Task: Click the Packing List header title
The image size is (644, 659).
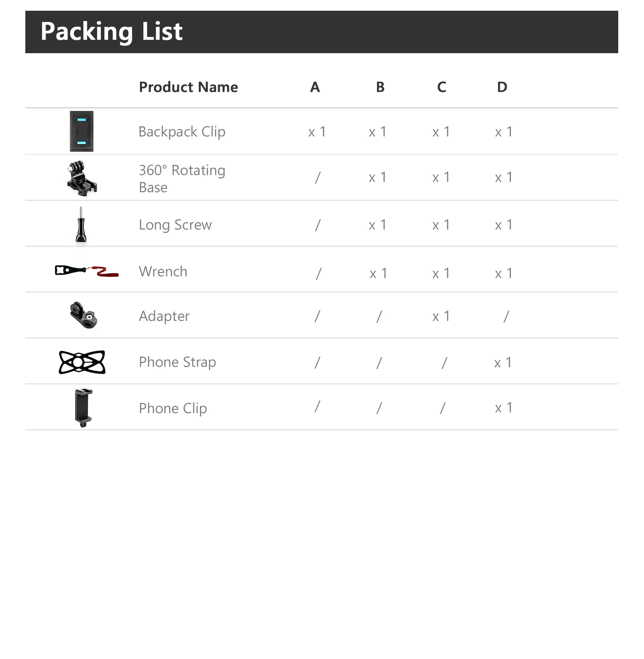Action: (112, 32)
